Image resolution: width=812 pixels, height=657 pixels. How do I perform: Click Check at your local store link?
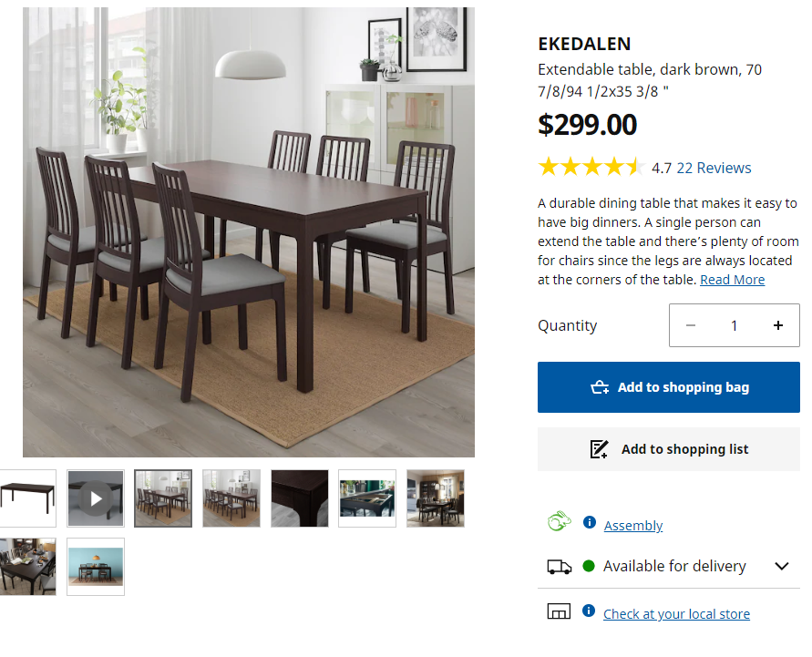[676, 614]
